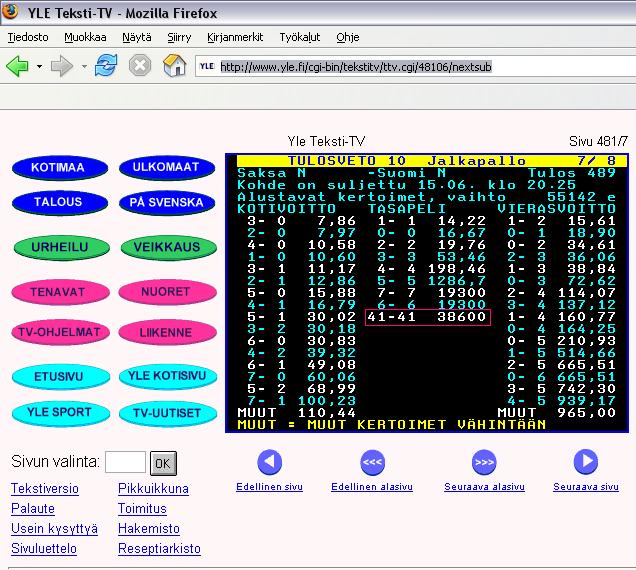
Task: Follow the Edellinen sivu link
Action: point(269,487)
